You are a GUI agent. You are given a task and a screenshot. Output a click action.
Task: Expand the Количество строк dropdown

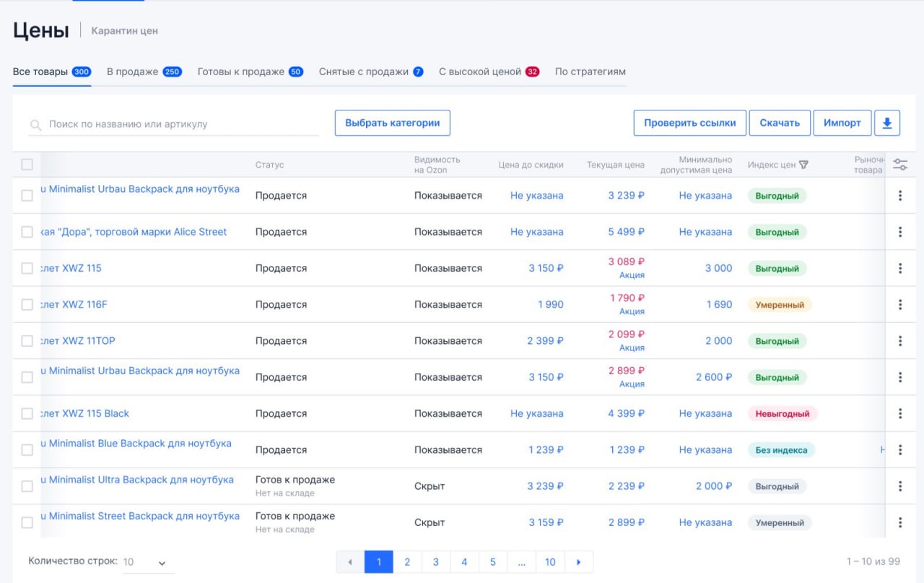tap(148, 562)
